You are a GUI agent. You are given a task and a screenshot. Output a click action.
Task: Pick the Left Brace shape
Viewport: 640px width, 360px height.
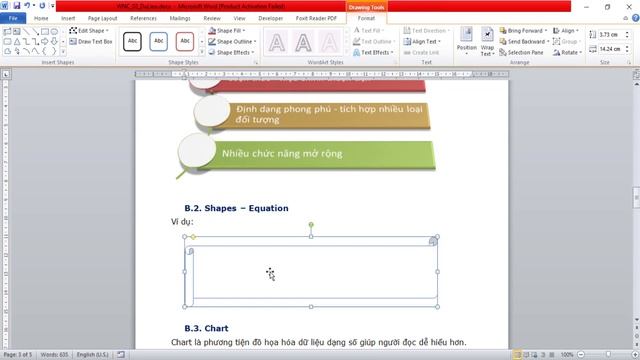(x=45, y=52)
